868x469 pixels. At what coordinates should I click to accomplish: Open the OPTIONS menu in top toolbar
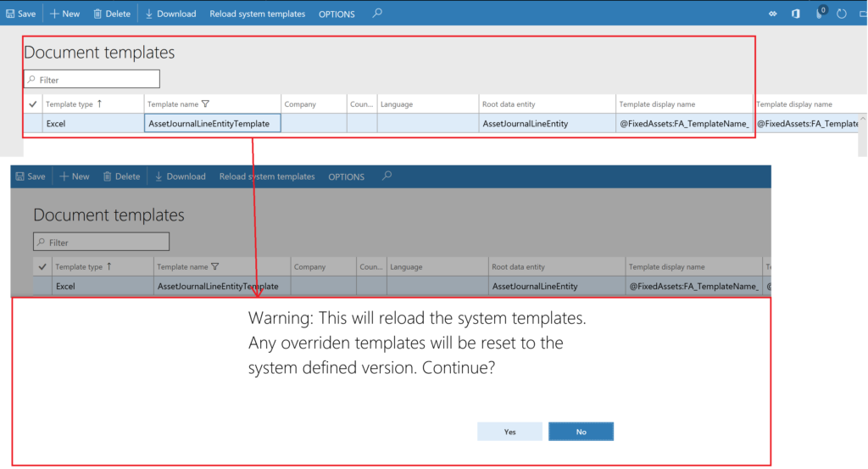tap(337, 14)
